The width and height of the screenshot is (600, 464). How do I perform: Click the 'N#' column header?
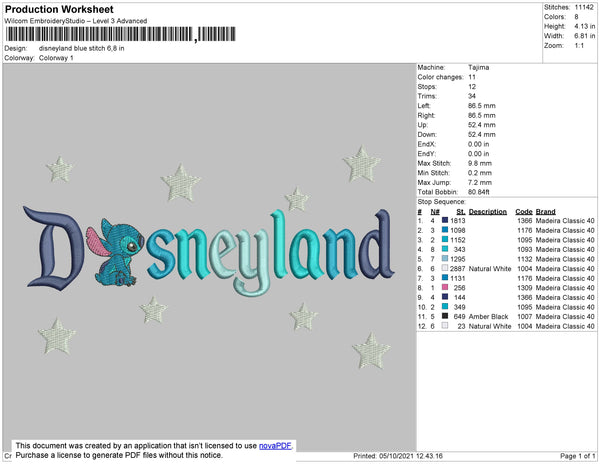435,212
